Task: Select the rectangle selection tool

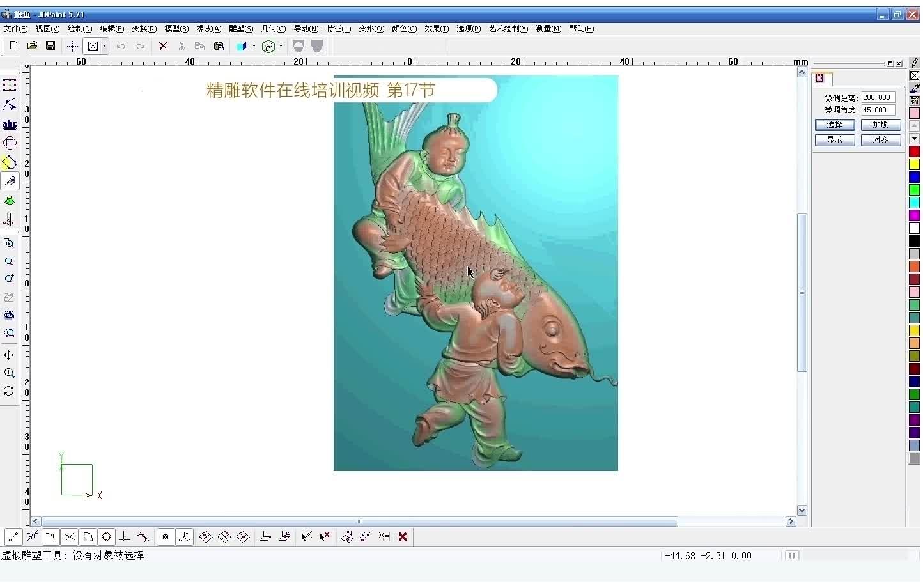Action: (x=10, y=84)
